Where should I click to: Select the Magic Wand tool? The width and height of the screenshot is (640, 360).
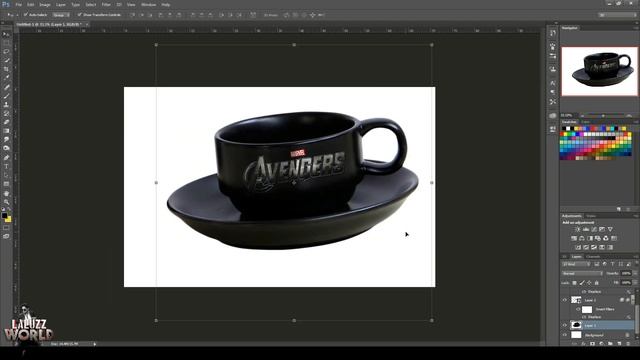(6, 60)
